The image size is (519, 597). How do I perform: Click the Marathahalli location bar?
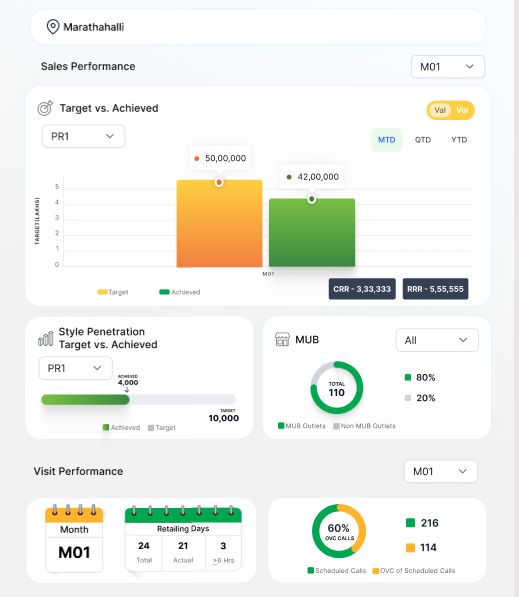pyautogui.click(x=258, y=27)
